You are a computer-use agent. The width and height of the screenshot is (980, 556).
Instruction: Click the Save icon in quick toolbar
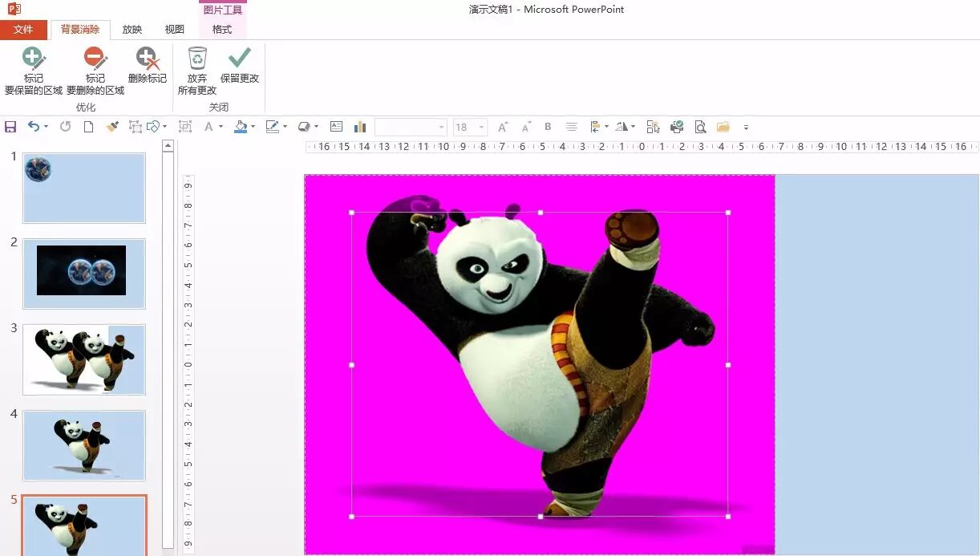point(10,127)
